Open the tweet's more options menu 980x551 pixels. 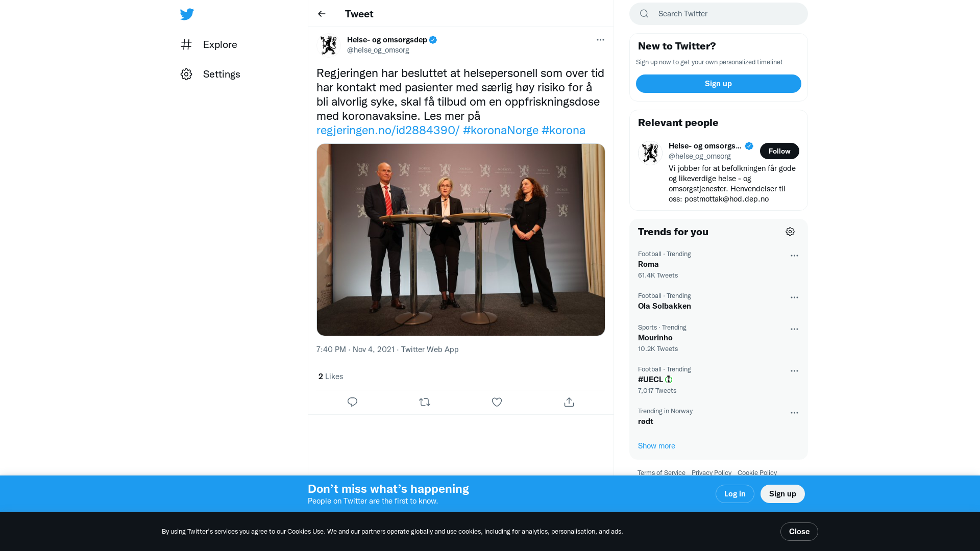click(x=600, y=40)
